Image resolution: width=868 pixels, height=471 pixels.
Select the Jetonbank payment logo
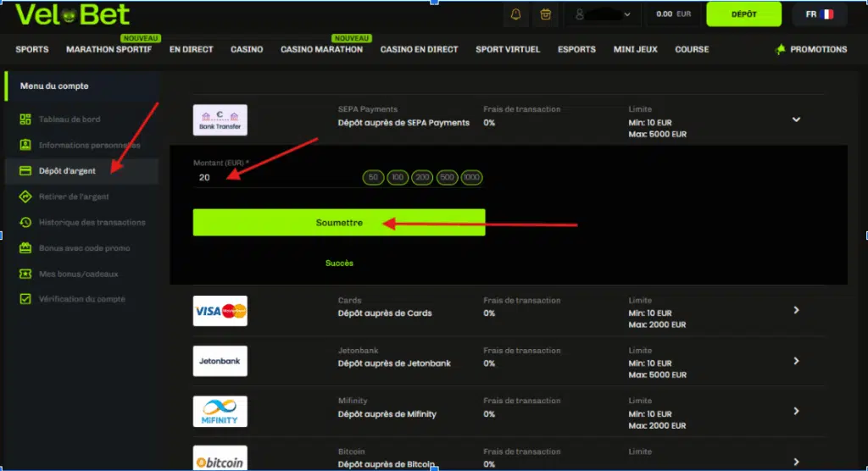[x=220, y=361]
